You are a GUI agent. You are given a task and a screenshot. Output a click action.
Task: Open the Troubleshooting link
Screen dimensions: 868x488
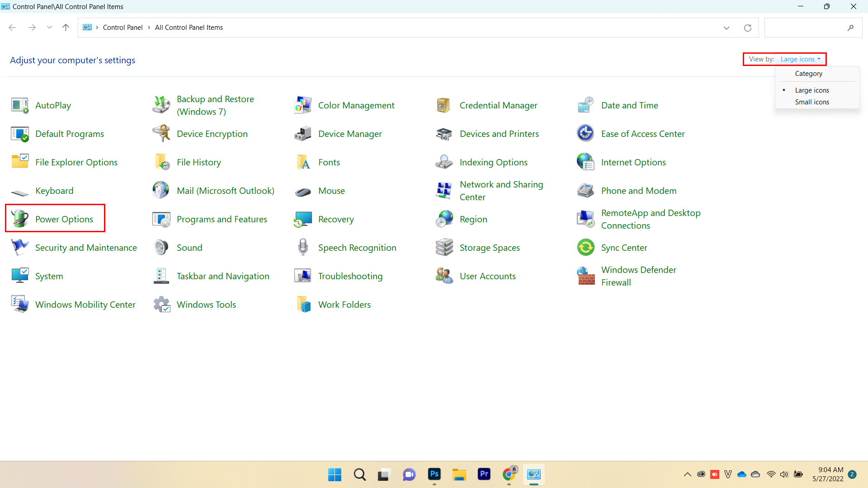(350, 276)
